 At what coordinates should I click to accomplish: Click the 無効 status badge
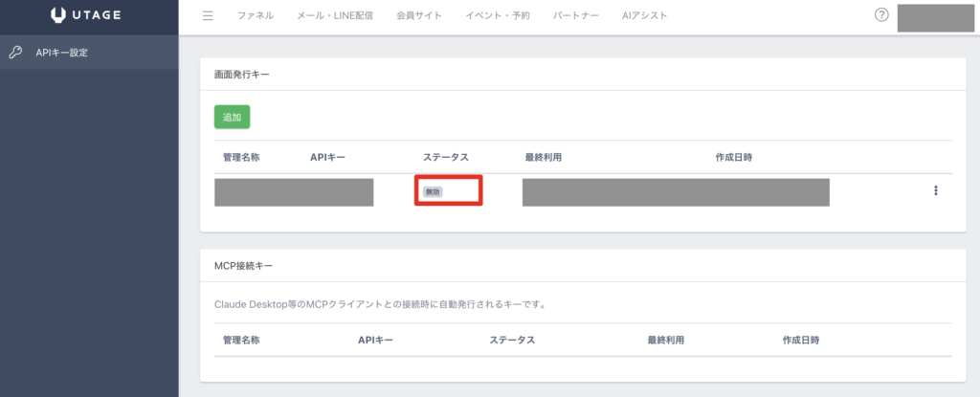[x=434, y=192]
